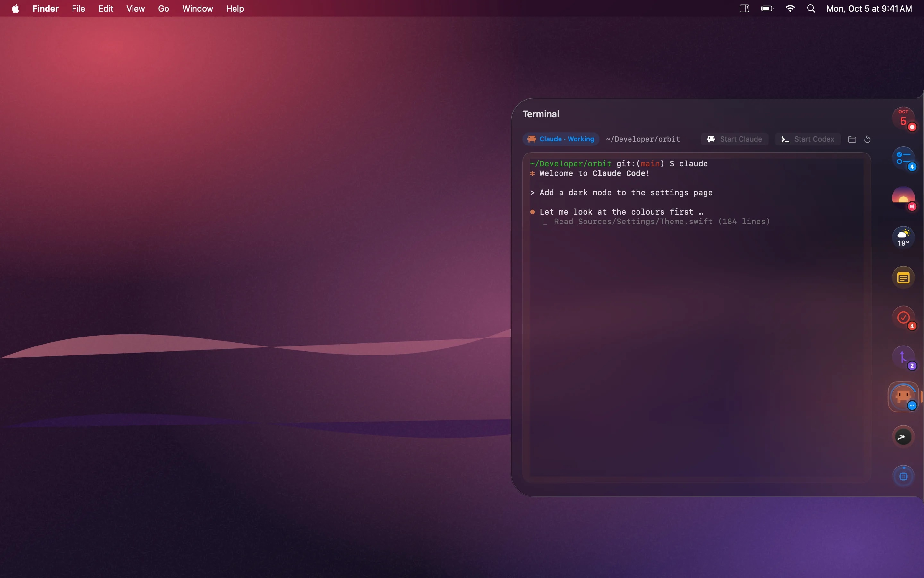Screen dimensions: 924x578
Task: Open the Window menu
Action: 197,8
